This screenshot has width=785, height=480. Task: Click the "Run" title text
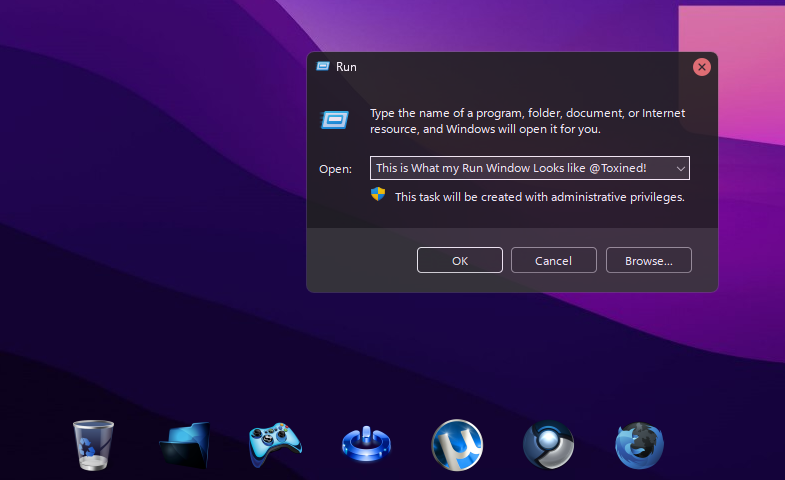point(346,67)
